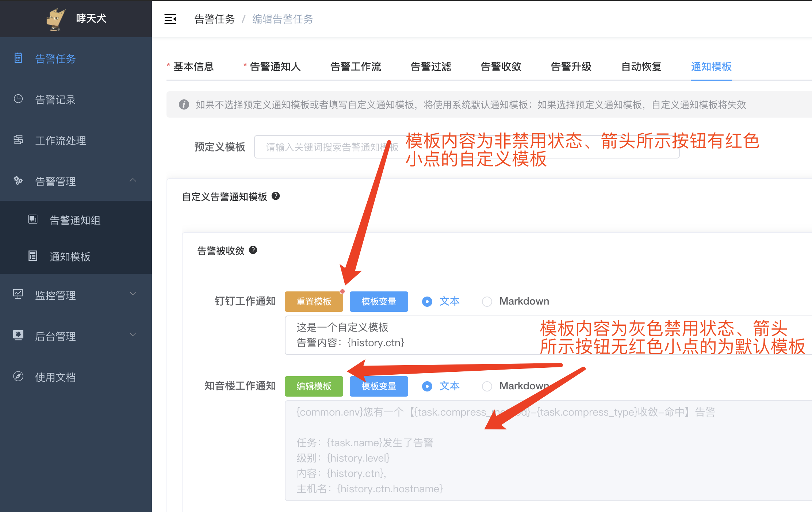The height and width of the screenshot is (512, 812).
Task: Collapse the 告警管理 submenu chevron
Action: coord(133,180)
